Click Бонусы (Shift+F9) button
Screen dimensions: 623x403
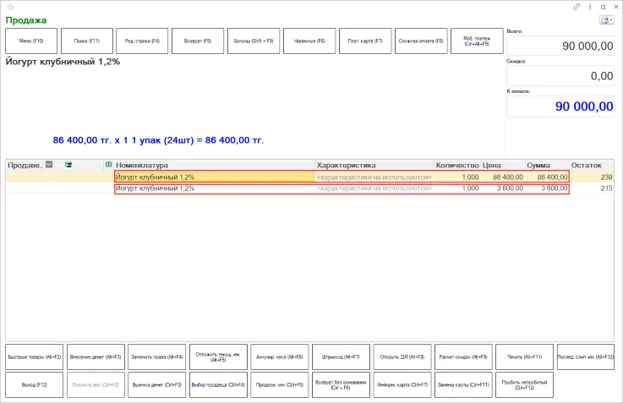point(253,41)
